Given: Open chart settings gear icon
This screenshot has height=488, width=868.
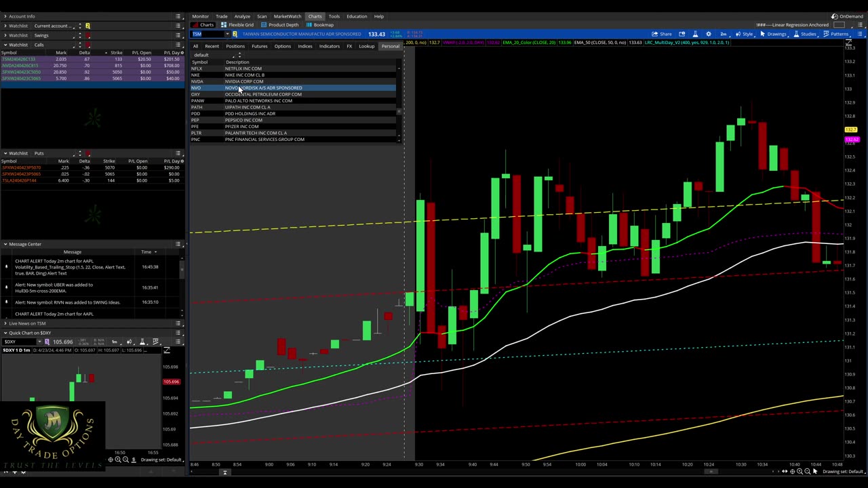Looking at the screenshot, I should coord(709,34).
